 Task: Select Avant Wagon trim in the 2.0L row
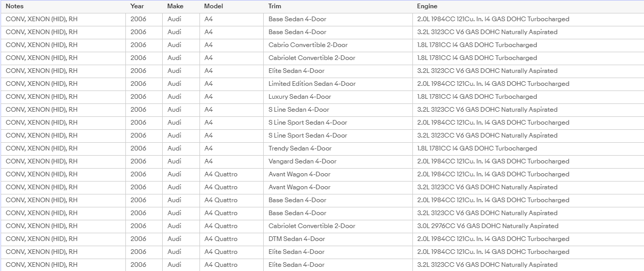[x=338, y=174]
